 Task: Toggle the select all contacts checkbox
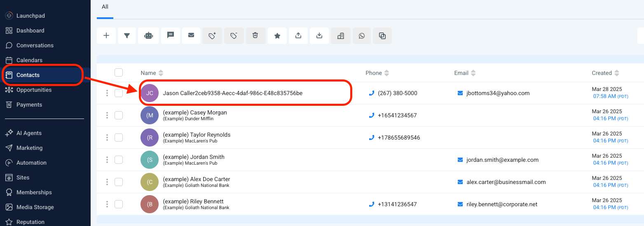119,72
